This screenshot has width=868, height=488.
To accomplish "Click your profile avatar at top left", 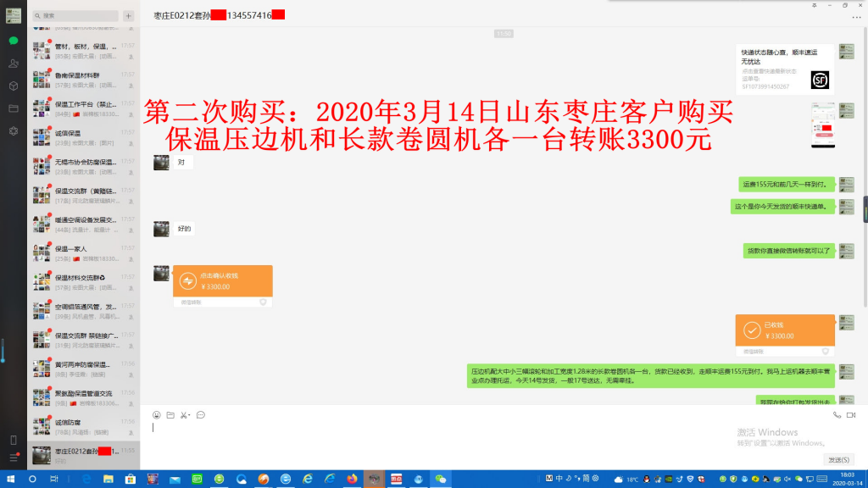I will (13, 14).
